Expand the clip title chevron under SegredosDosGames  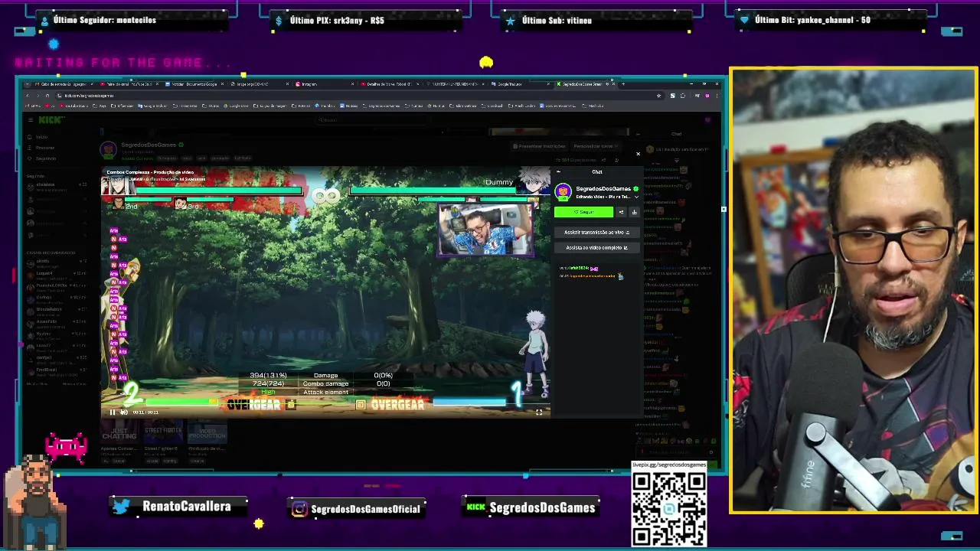tap(636, 197)
